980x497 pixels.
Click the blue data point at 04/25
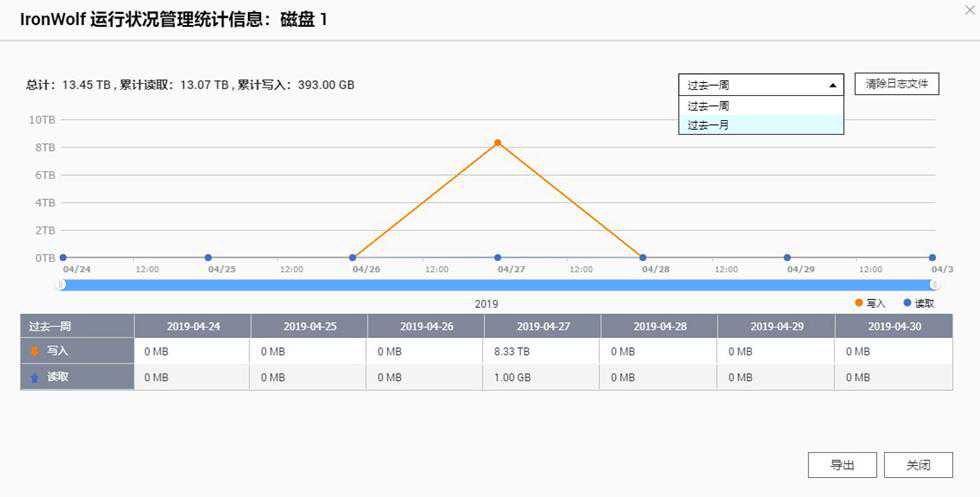tap(208, 258)
